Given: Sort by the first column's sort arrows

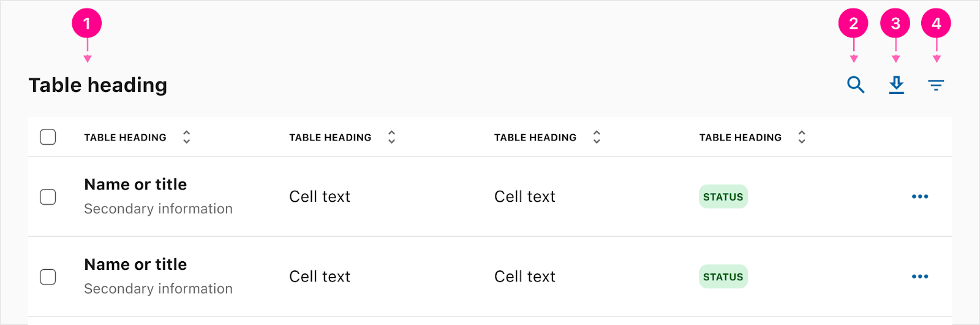Looking at the screenshot, I should point(187,137).
